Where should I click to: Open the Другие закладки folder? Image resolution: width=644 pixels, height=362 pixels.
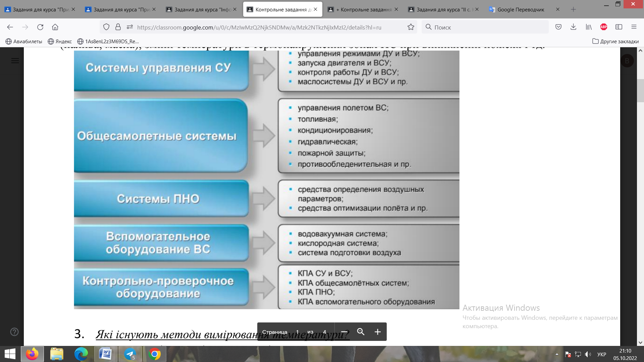tap(615, 41)
